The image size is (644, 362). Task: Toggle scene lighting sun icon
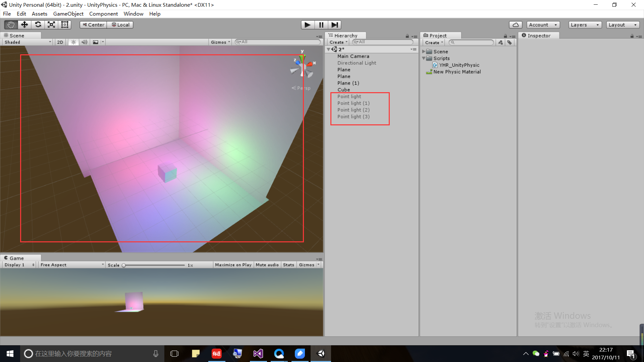coord(73,42)
